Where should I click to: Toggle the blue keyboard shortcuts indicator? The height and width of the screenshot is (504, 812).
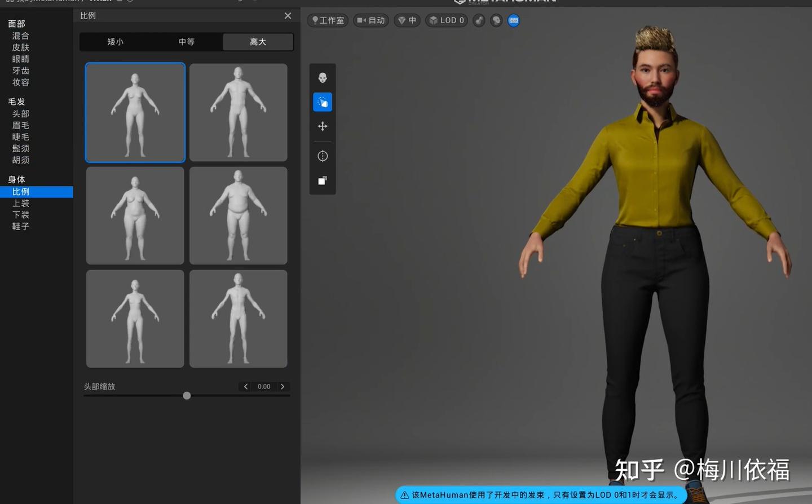[x=513, y=20]
